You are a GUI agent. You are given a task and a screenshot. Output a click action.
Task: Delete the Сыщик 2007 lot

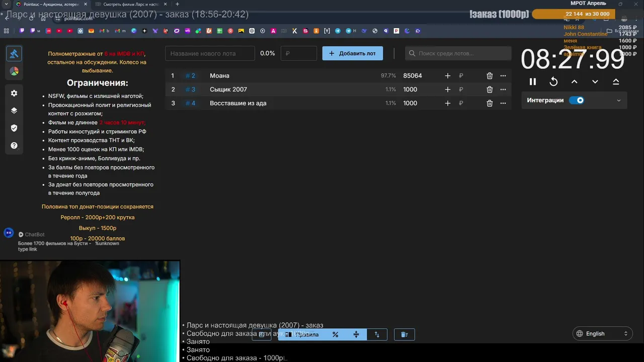click(490, 89)
